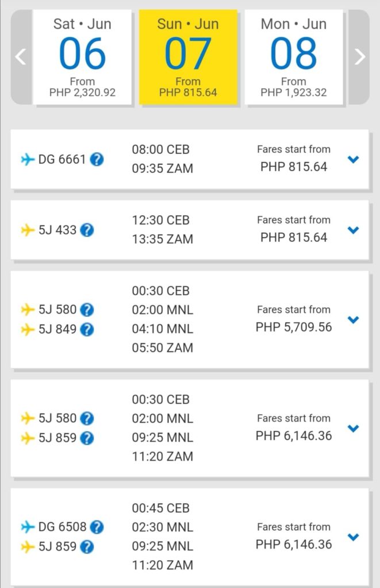This screenshot has width=380, height=588.
Task: Expand fares for the 08:00 CEB flight
Action: (354, 160)
